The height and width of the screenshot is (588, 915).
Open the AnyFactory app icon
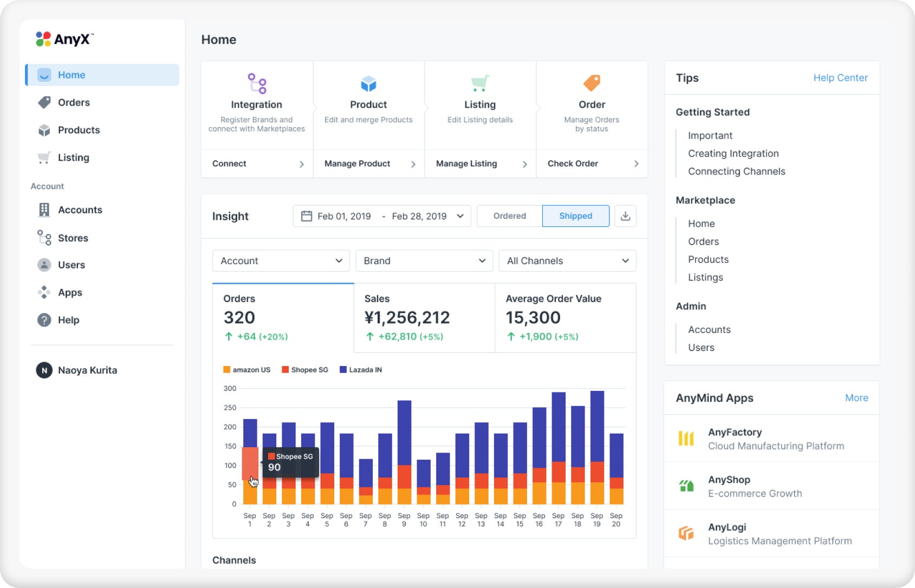pos(686,439)
